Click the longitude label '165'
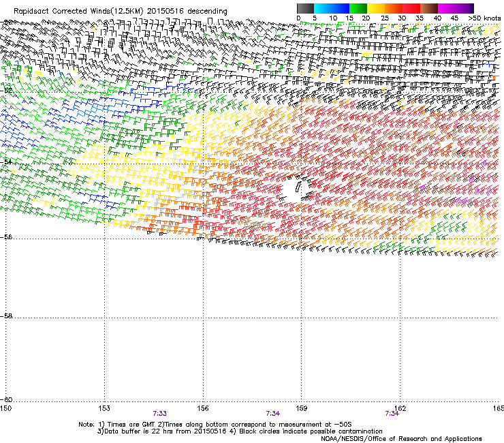This screenshot has height=443, width=504. (x=499, y=408)
